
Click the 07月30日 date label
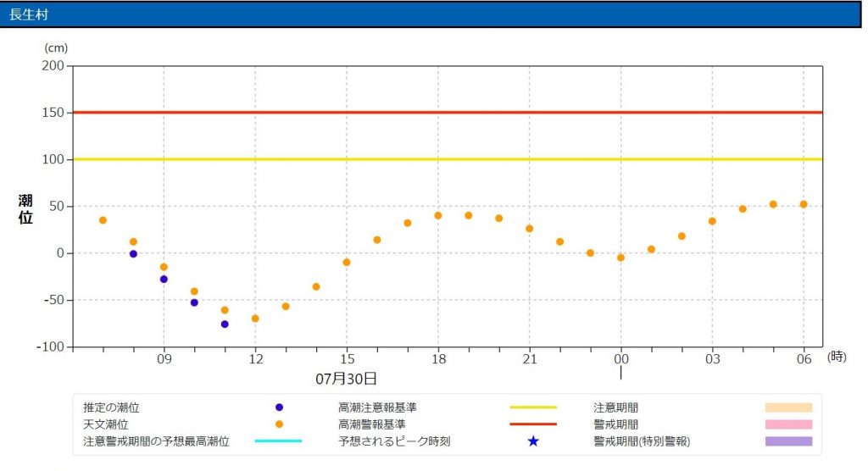(x=346, y=380)
